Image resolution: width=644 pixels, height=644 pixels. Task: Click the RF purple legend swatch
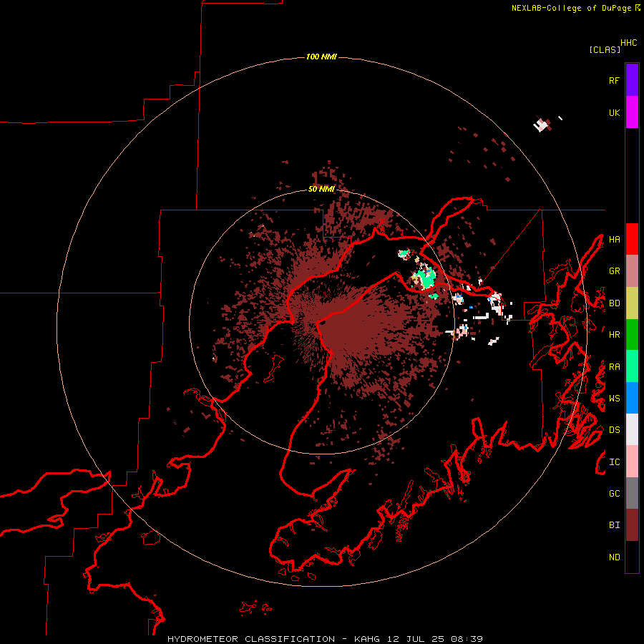point(632,80)
